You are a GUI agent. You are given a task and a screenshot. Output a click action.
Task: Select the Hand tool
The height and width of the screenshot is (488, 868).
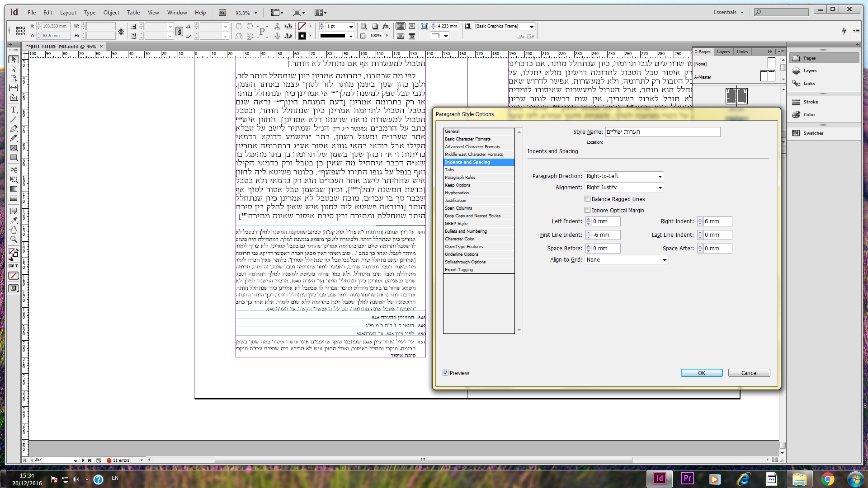pyautogui.click(x=14, y=230)
